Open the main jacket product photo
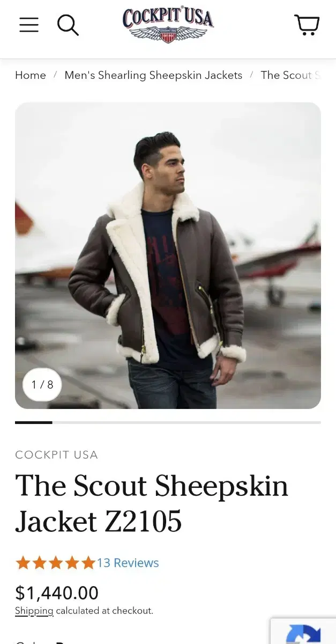The height and width of the screenshot is (644, 336). (168, 255)
